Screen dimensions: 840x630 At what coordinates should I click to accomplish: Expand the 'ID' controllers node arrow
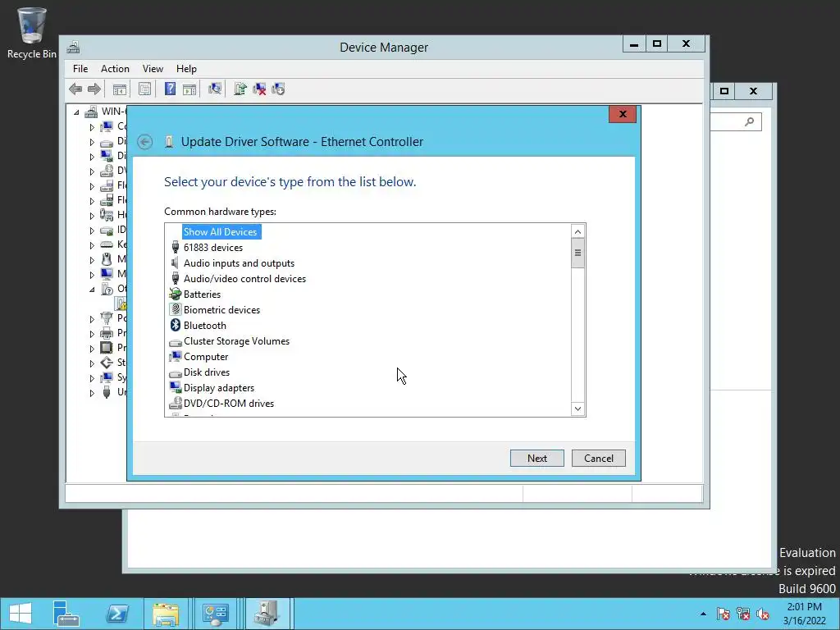point(92,231)
